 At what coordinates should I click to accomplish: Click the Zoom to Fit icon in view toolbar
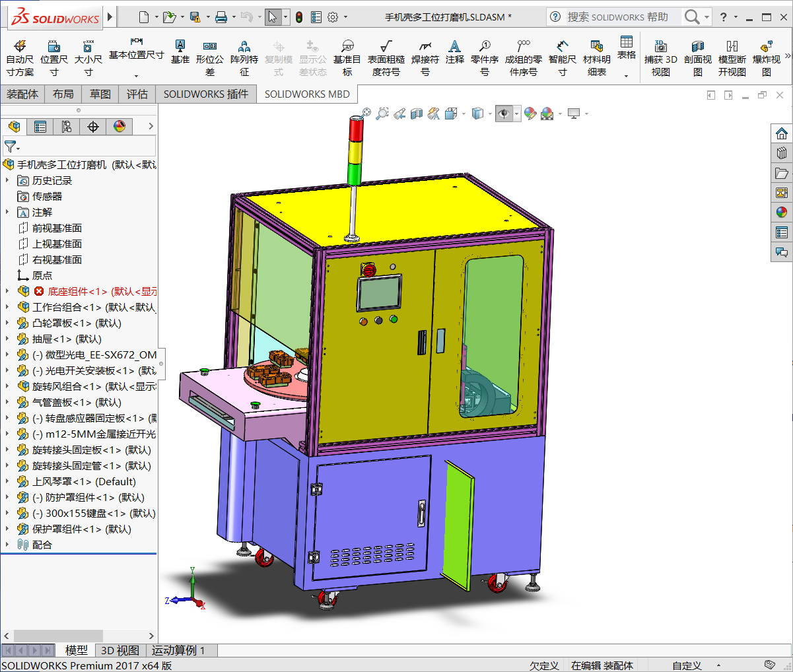365,114
